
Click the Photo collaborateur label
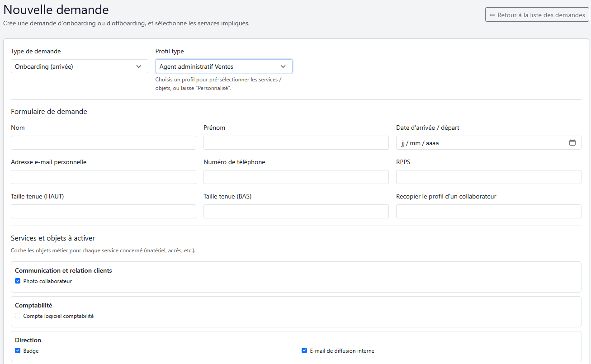47,281
